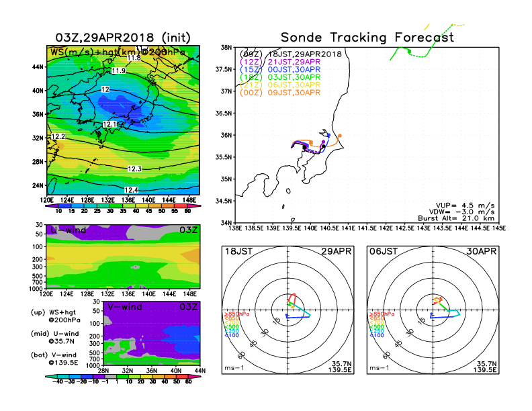
Task: Click the blue landing dot of the 15Z track
Action: coord(328,135)
